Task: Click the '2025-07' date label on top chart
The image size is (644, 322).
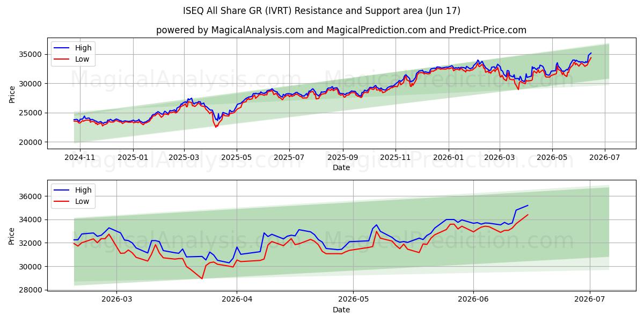Action: click(289, 158)
